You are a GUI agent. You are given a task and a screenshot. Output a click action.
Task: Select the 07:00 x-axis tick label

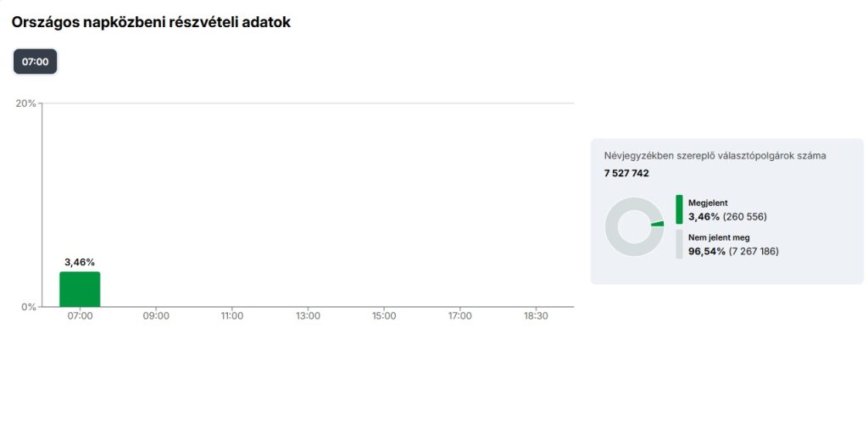click(x=80, y=316)
